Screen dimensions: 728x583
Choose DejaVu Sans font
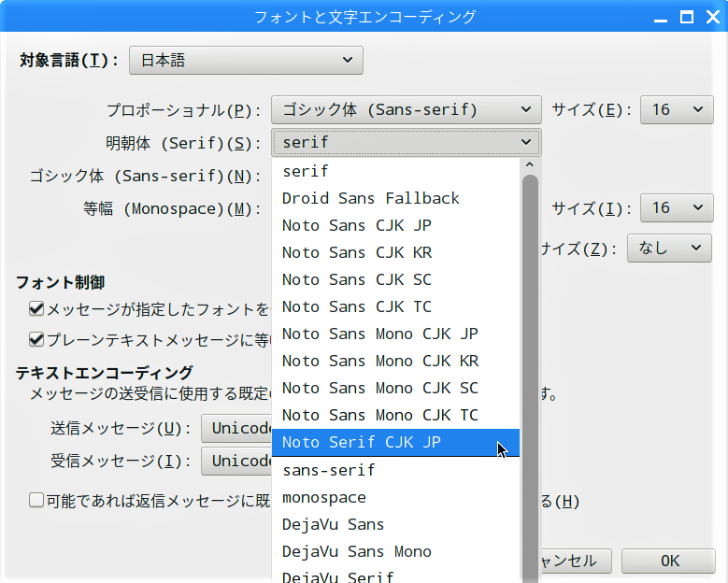(x=395, y=524)
